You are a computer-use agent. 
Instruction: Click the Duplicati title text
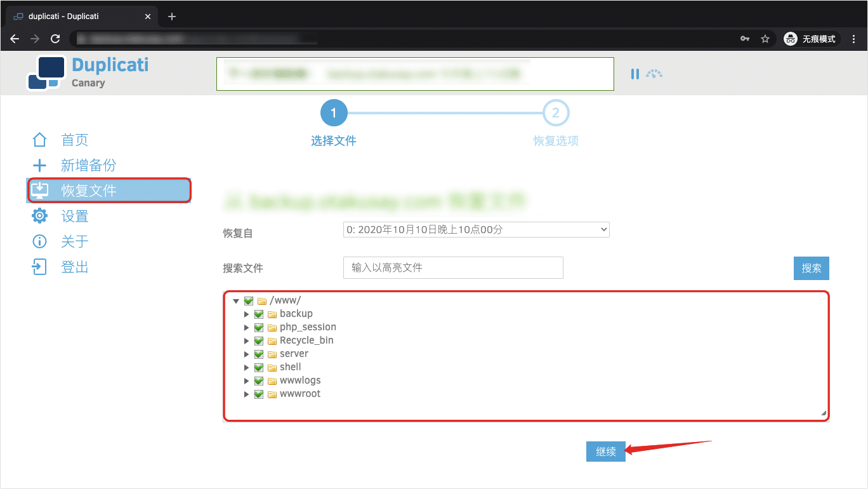point(110,65)
